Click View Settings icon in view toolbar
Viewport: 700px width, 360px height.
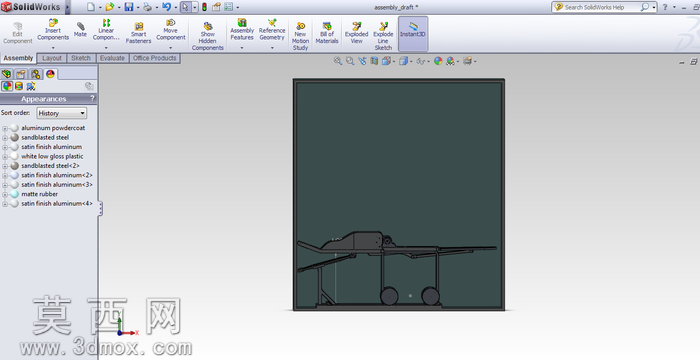click(x=467, y=61)
